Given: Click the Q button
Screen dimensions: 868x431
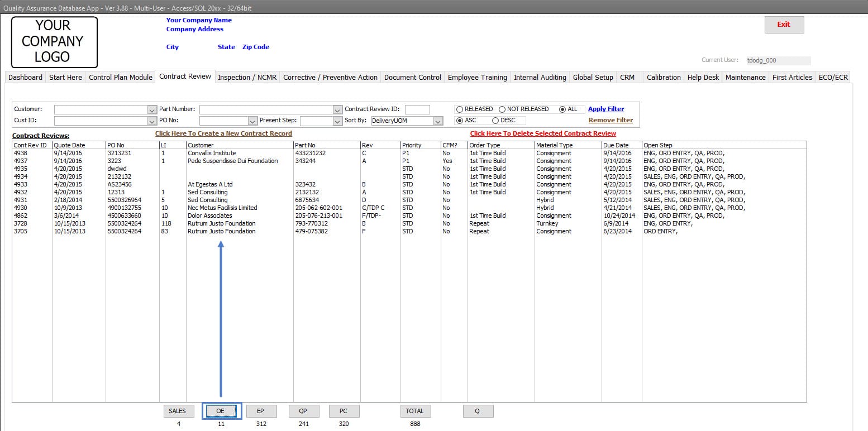Looking at the screenshot, I should click(x=478, y=411).
